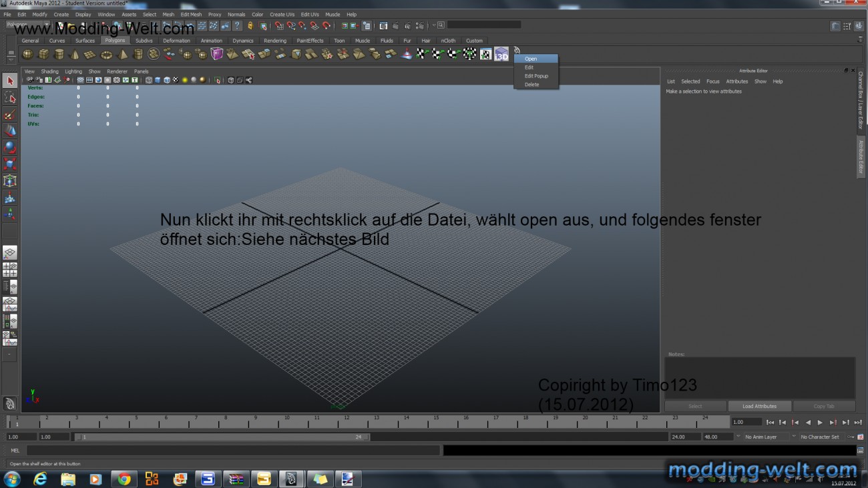Open Google Chrome from the taskbar
Image resolution: width=868 pixels, height=488 pixels.
124,479
